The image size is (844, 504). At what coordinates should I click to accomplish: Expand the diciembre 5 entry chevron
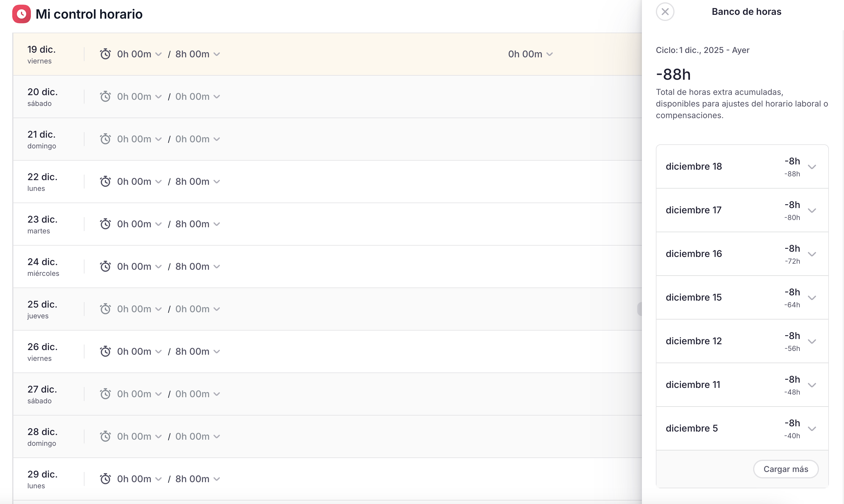click(812, 429)
